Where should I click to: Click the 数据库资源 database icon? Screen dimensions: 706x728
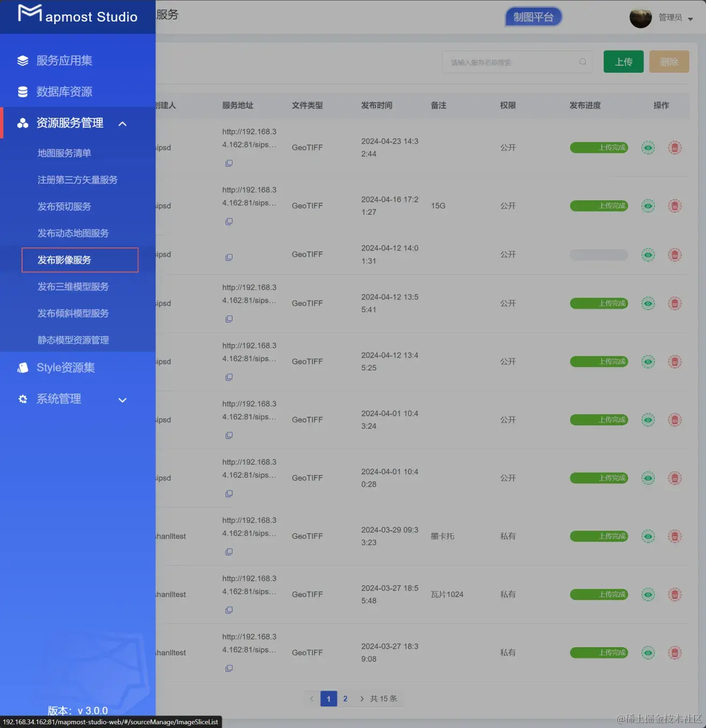point(23,92)
